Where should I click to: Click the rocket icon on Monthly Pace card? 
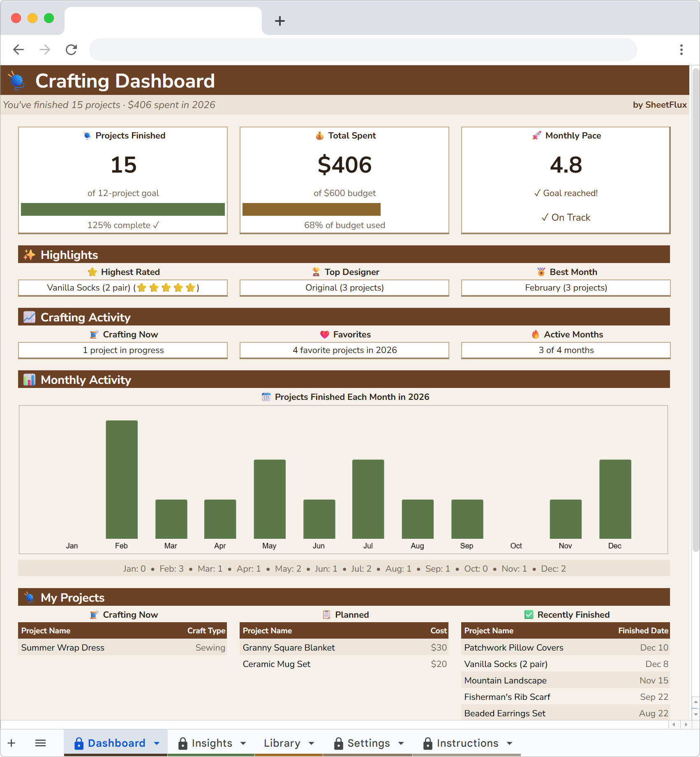point(536,135)
